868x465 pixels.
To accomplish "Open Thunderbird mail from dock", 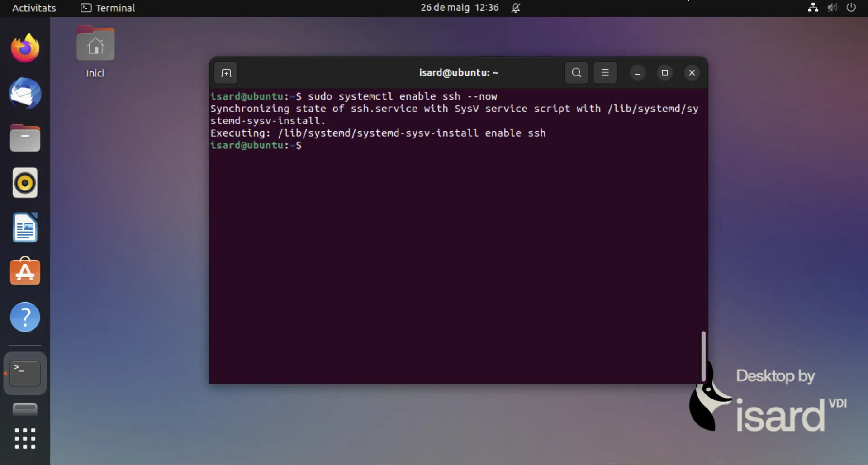I will click(x=25, y=93).
